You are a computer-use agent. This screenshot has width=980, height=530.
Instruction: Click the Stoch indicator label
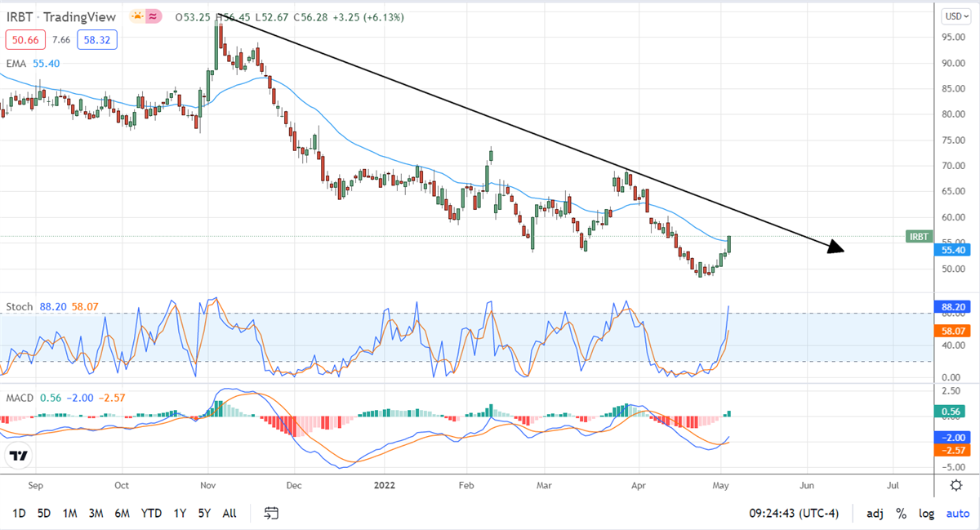click(x=20, y=307)
